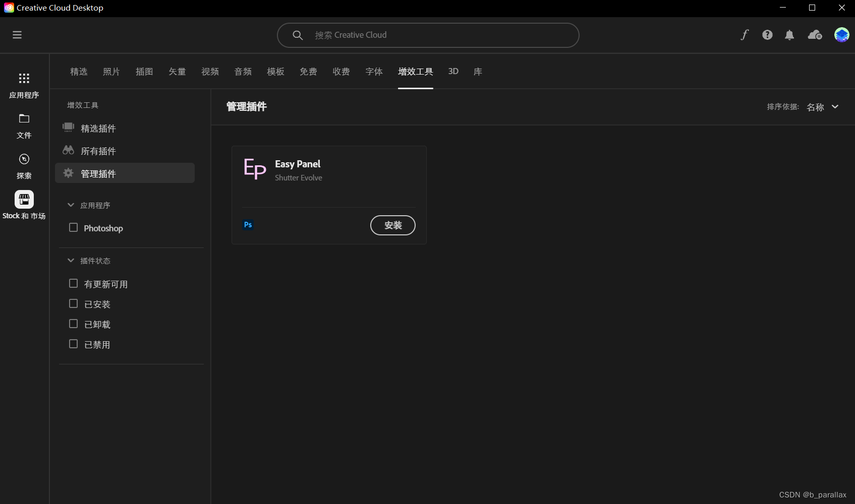Switch to the 模板 tab
Viewport: 855px width, 504px height.
pyautogui.click(x=275, y=72)
